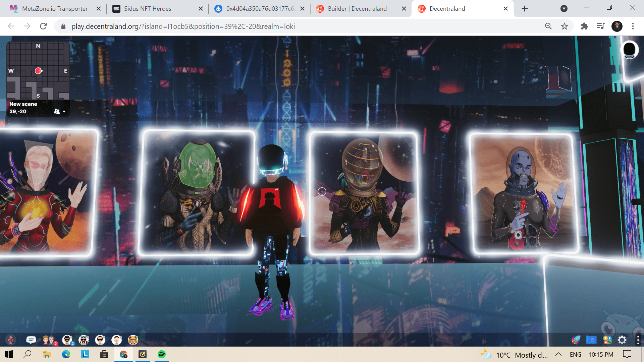The height and width of the screenshot is (362, 644).
Task: Open the blue builder blueprint icon
Action: [x=591, y=340]
